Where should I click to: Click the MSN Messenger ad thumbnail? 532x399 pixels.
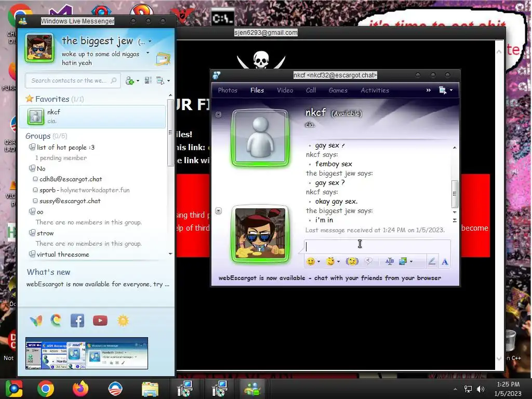[x=87, y=353]
